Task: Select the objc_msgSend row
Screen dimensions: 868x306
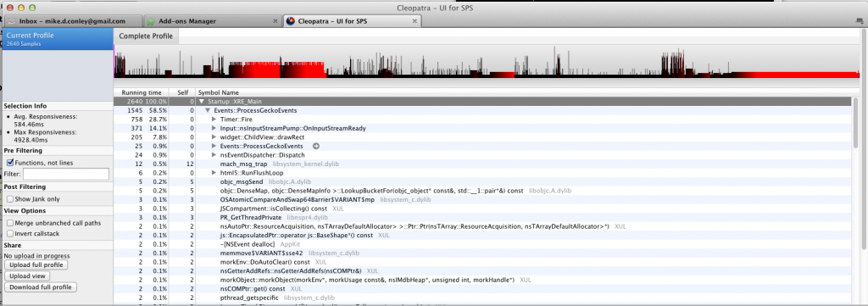Action: 482,181
